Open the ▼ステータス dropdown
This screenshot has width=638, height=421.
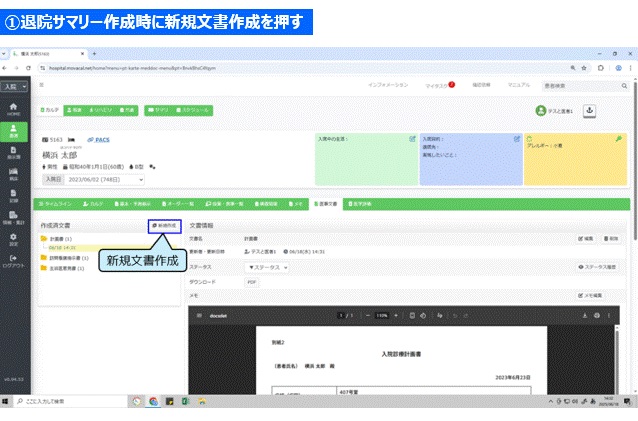click(267, 267)
